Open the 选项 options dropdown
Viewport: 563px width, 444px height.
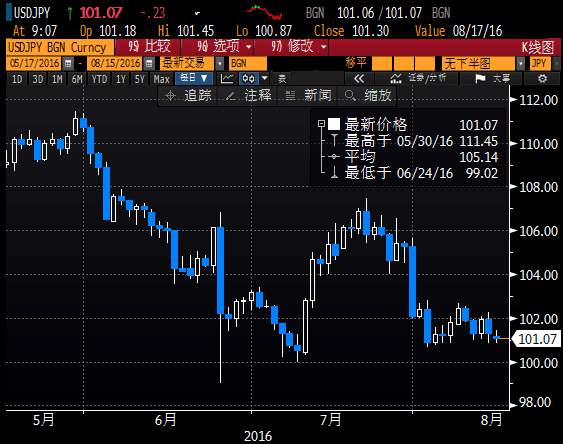[224, 47]
